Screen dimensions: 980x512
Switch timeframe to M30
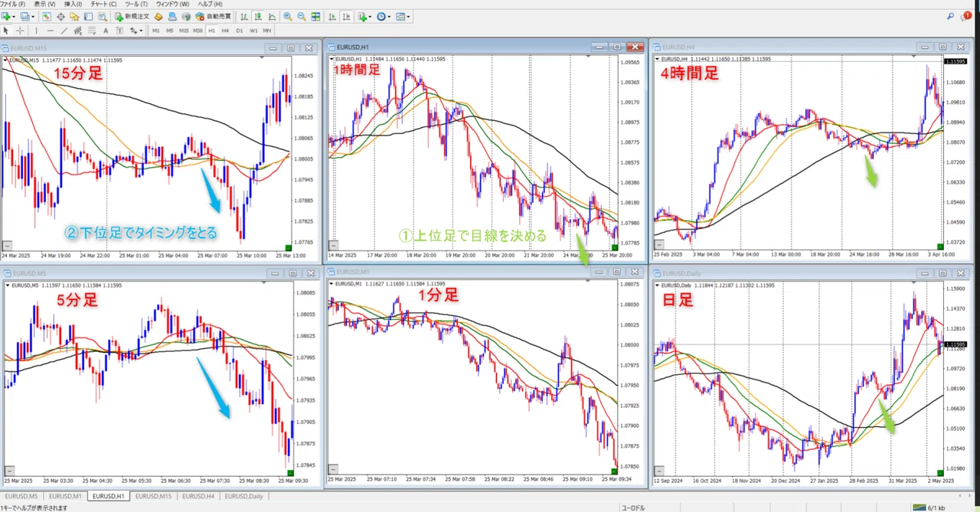coord(198,31)
